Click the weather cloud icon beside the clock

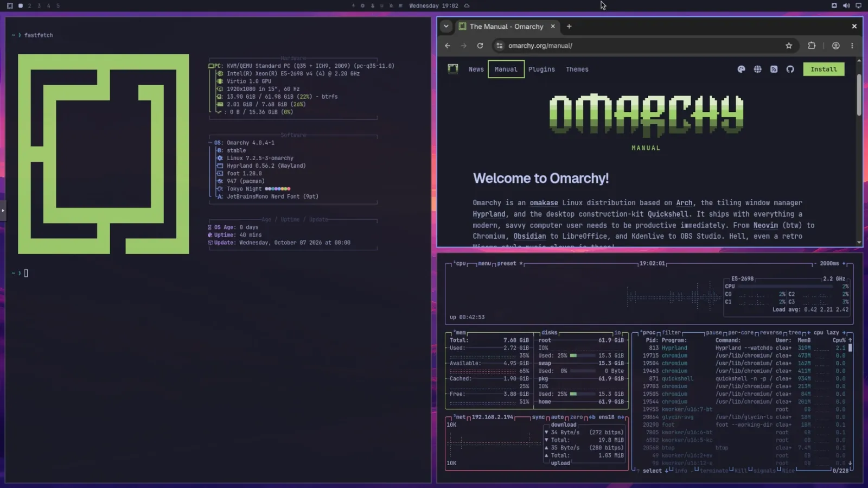467,5
